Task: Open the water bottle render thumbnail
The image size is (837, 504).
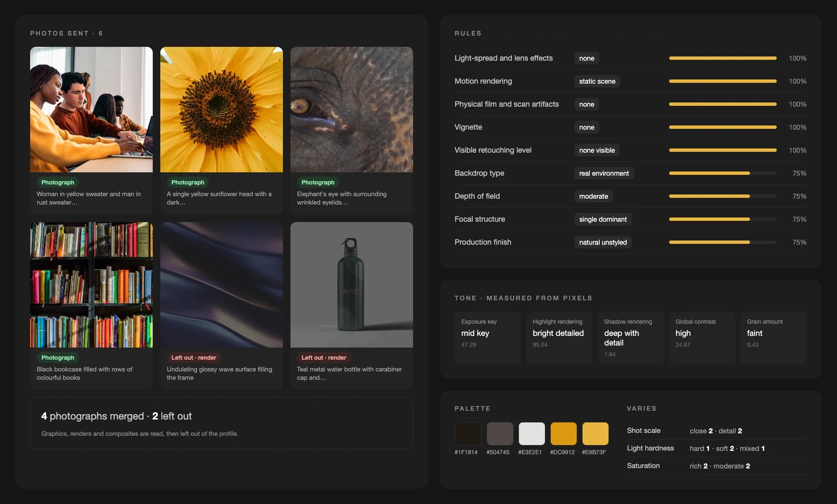Action: tap(352, 285)
